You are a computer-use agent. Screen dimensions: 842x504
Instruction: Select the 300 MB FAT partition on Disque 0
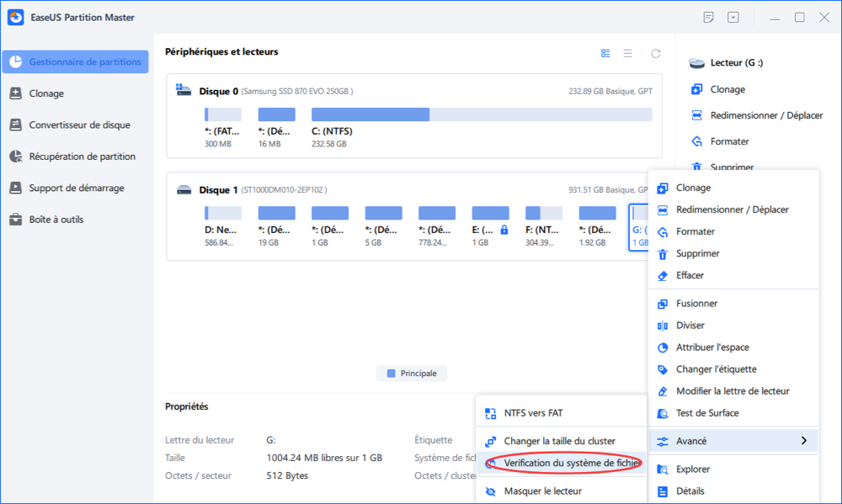click(223, 128)
